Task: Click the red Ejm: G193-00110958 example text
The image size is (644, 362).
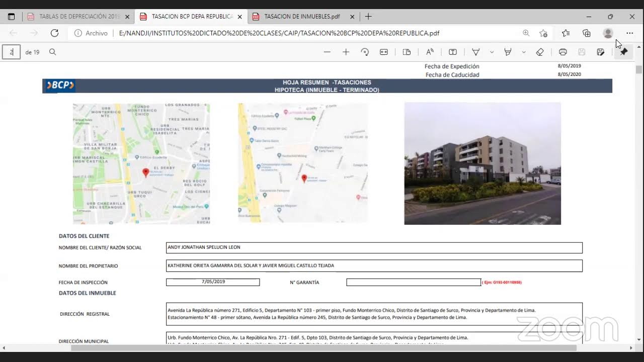Action: pos(502,283)
